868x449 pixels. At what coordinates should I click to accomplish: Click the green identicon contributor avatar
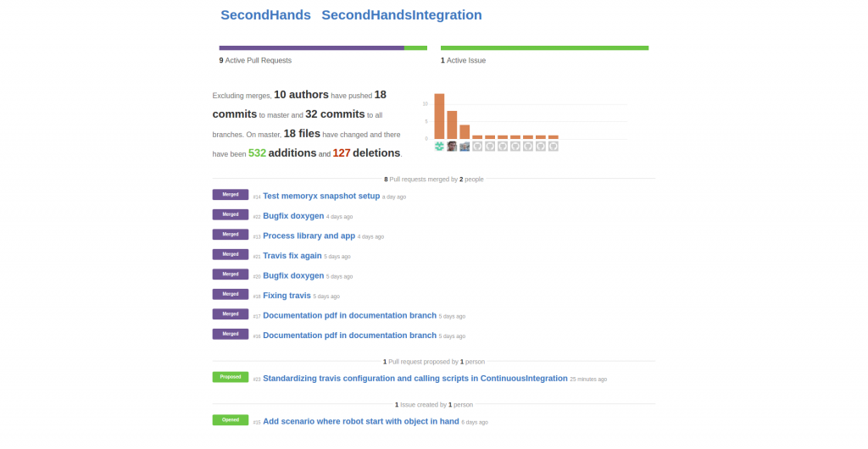(439, 146)
